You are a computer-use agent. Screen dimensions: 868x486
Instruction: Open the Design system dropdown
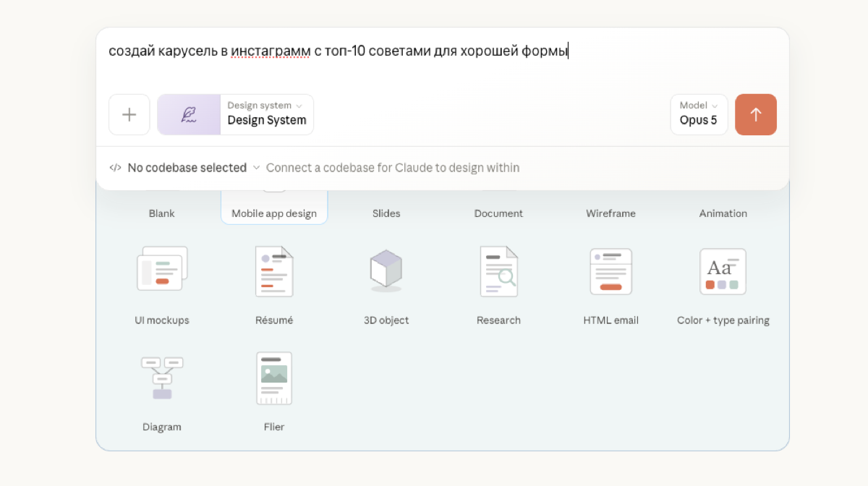point(267,114)
